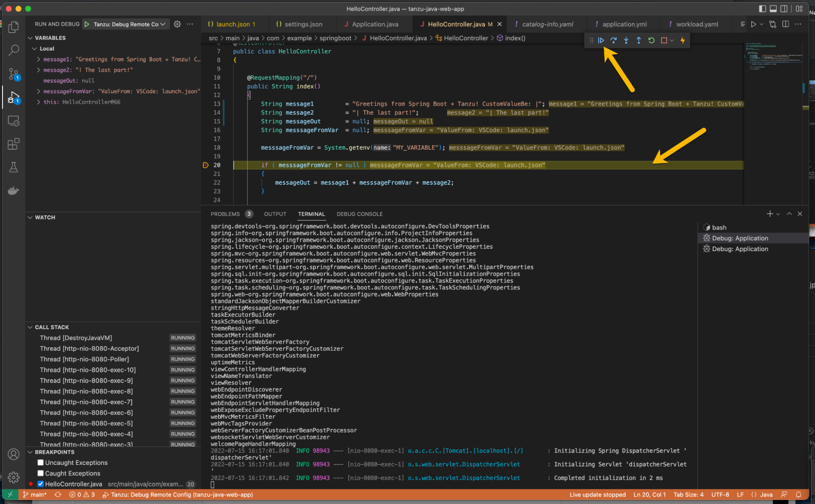Click the Stop debugging square icon
The height and width of the screenshot is (504, 815).
click(x=664, y=40)
